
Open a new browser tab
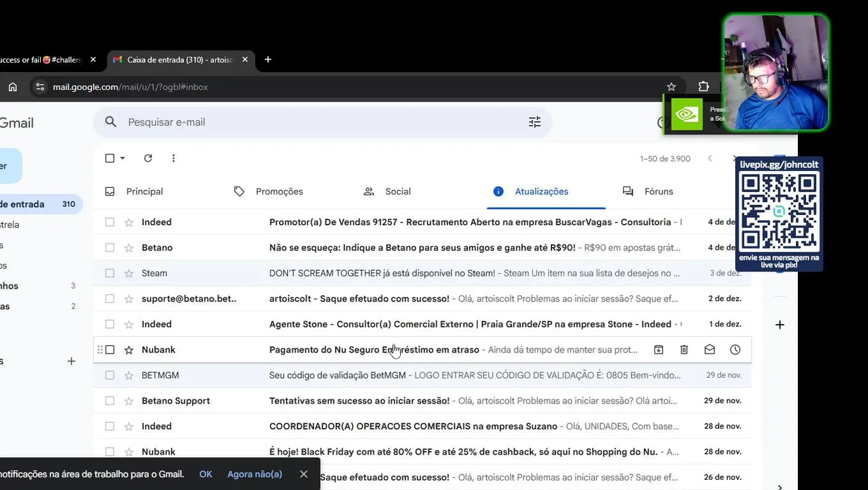[x=268, y=60]
